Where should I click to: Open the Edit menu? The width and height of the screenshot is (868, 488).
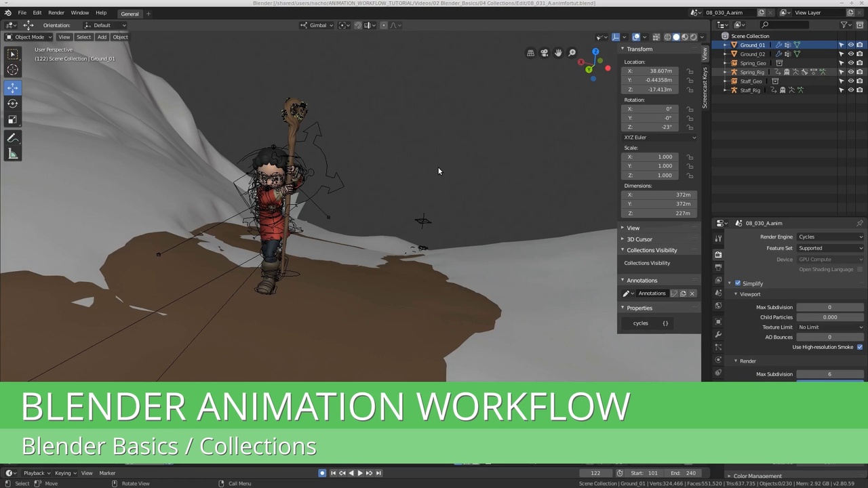[x=37, y=13]
